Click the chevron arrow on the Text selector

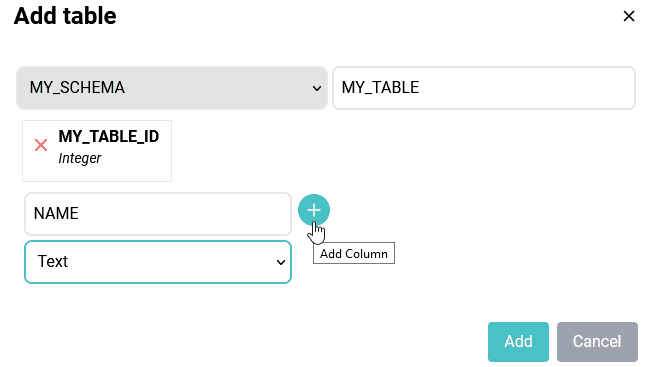[281, 262]
